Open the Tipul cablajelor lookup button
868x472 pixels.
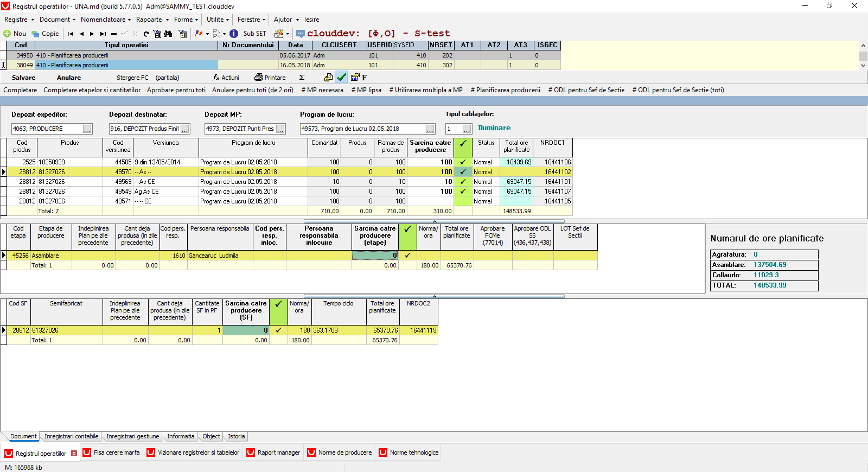[467, 129]
